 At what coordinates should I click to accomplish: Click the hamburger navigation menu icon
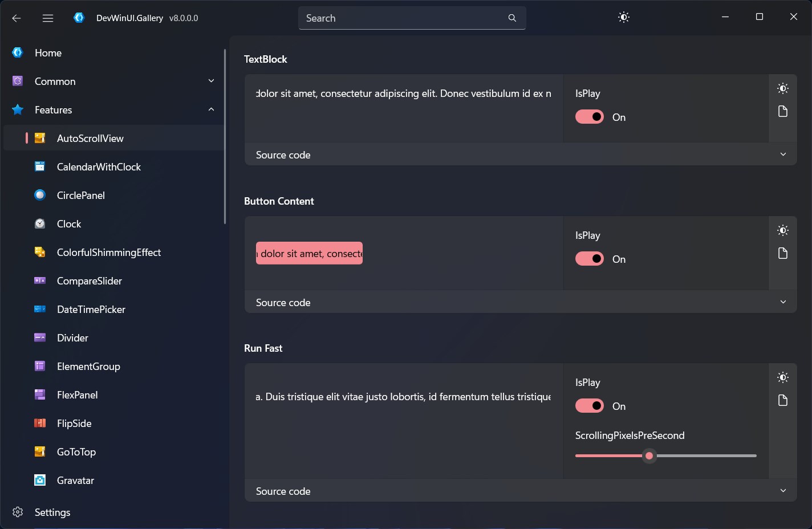tap(48, 18)
